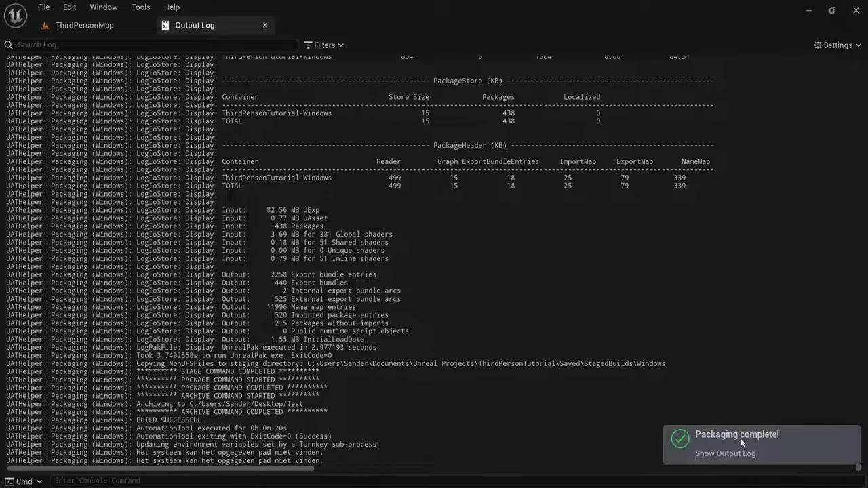Focus the Search Log field
This screenshot has height=488, width=868.
coord(151,45)
